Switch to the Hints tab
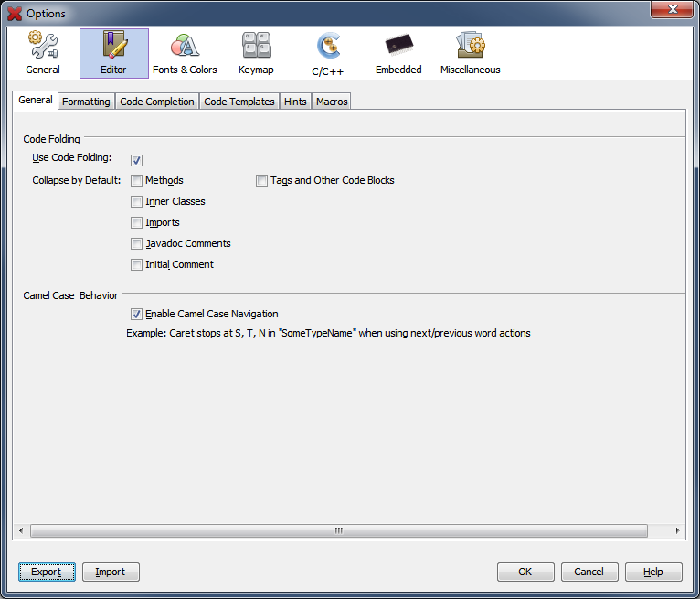Screen dimensions: 700x599 [295, 102]
